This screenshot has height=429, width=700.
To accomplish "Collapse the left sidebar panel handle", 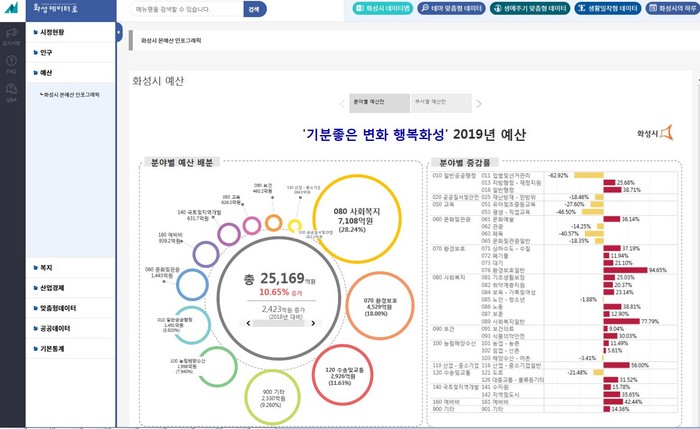I will 118,33.
